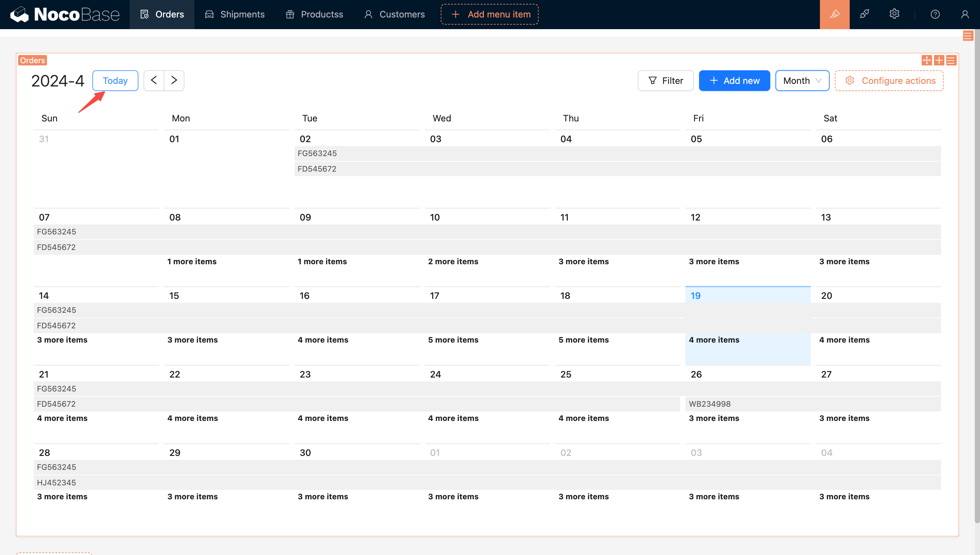Switch to Shipments menu tab
The image size is (980, 555).
pyautogui.click(x=235, y=15)
